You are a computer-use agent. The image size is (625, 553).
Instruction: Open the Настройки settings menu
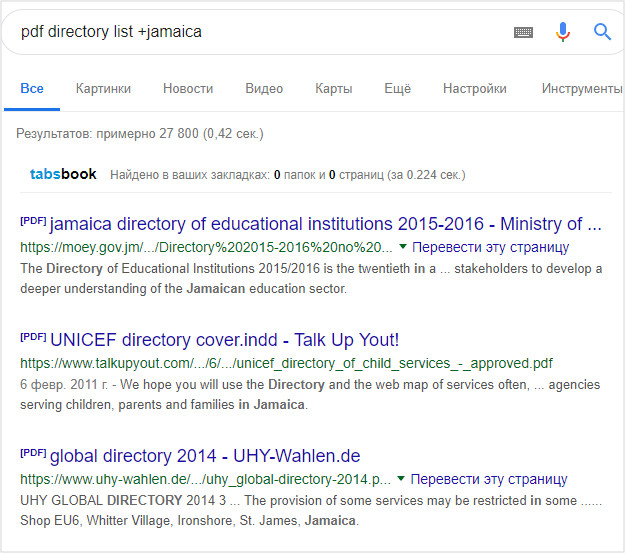[x=475, y=89]
